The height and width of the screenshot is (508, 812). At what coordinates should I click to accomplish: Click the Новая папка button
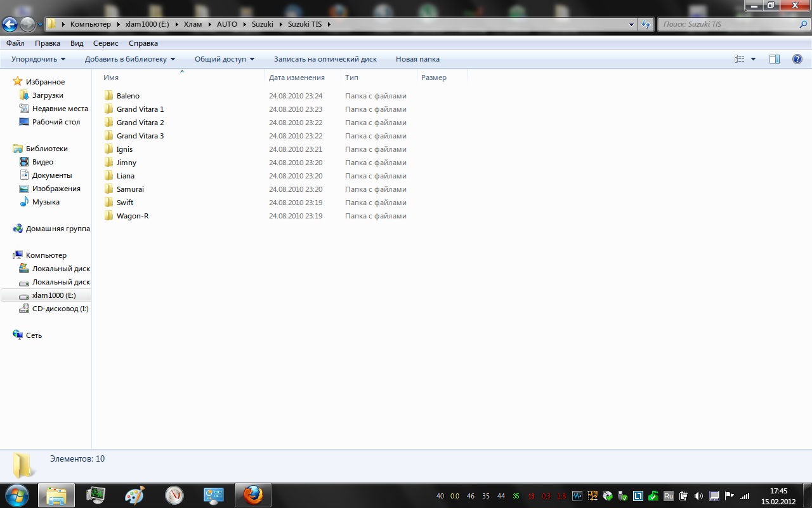point(417,59)
